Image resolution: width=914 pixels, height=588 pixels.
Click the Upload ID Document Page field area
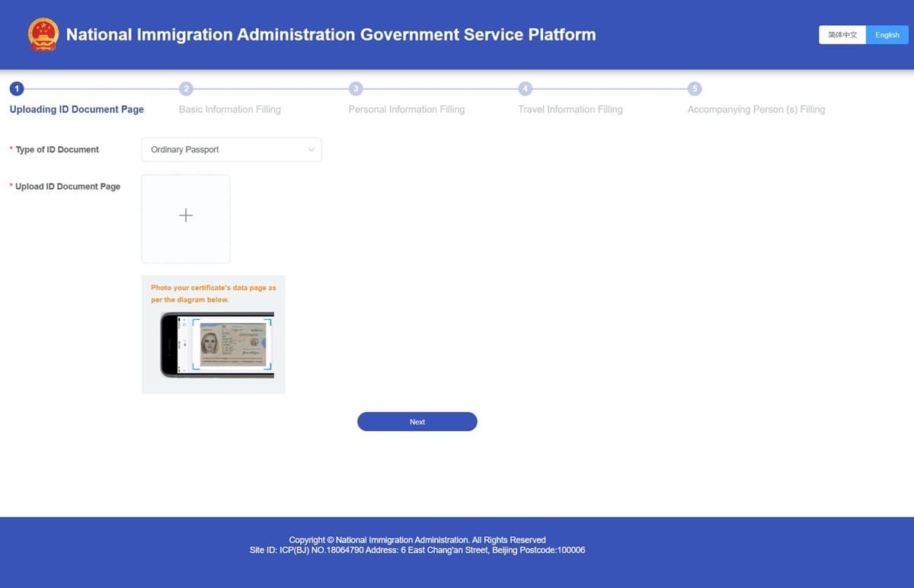(x=185, y=218)
